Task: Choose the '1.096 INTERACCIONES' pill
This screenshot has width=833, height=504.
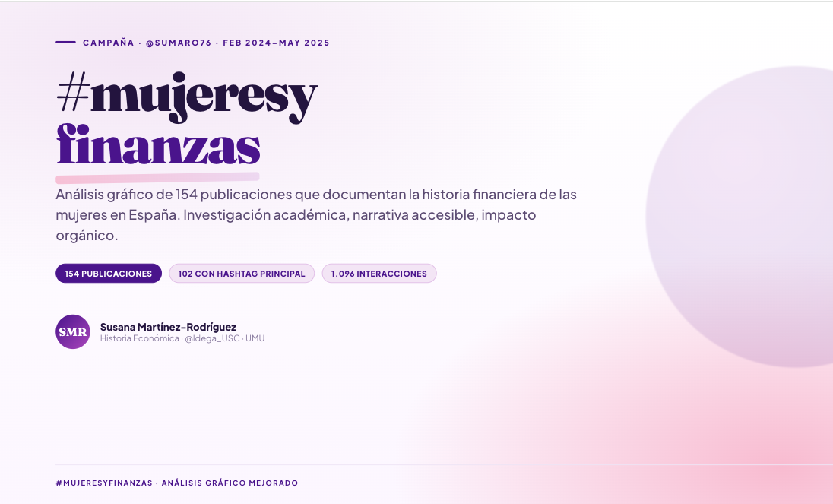Action: pyautogui.click(x=379, y=274)
